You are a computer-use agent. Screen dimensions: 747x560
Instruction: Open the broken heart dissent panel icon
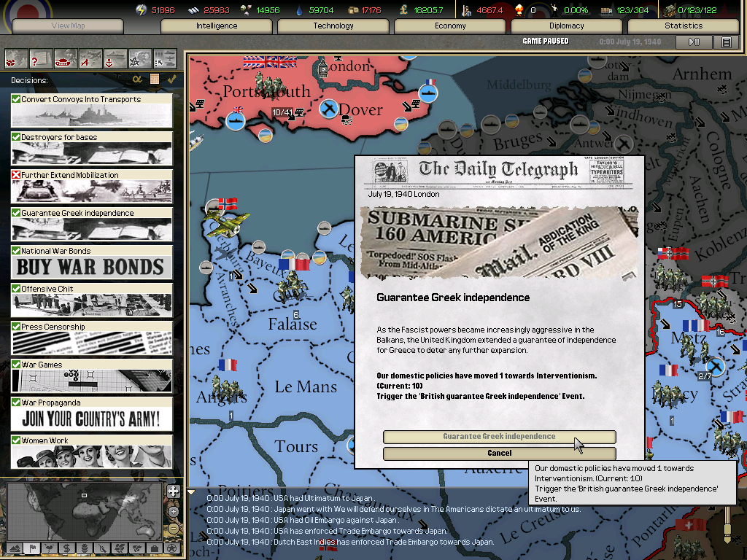(16, 60)
